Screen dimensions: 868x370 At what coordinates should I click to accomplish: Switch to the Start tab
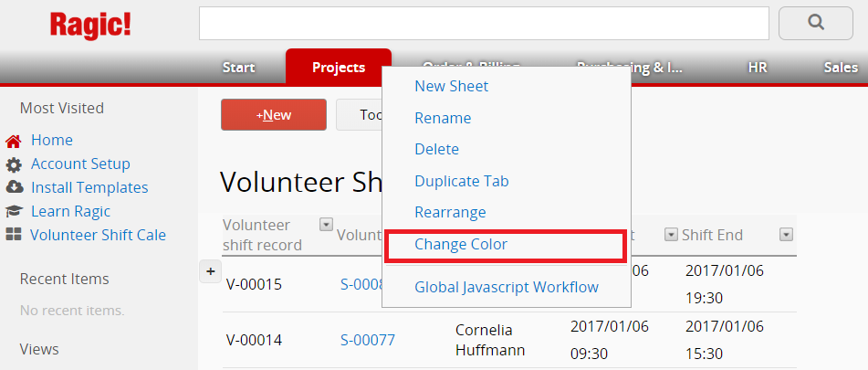pyautogui.click(x=238, y=68)
